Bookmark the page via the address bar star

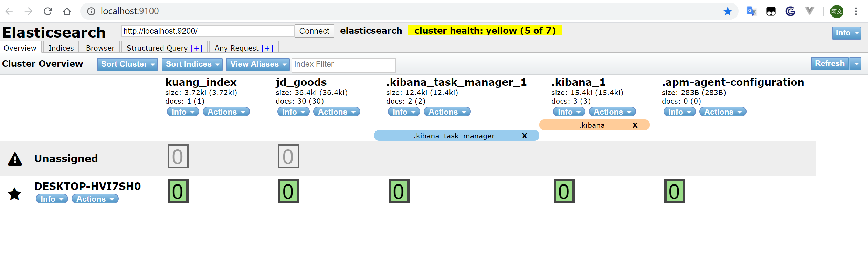pyautogui.click(x=727, y=11)
